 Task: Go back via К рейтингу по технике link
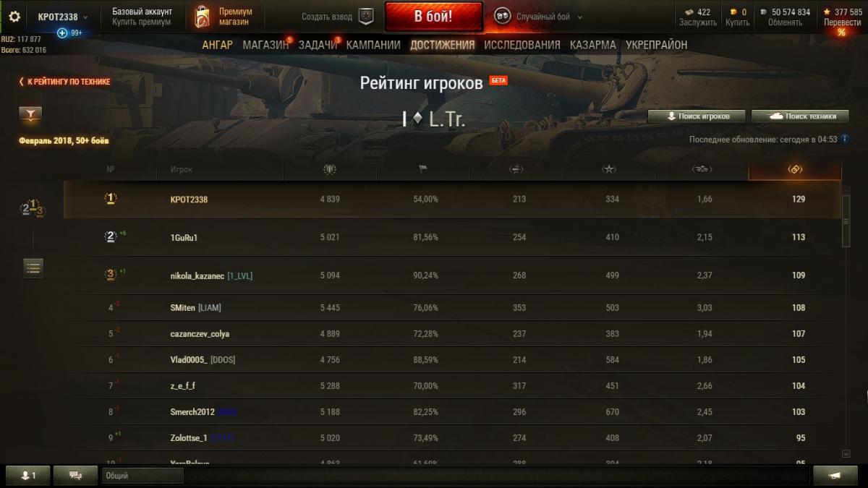pyautogui.click(x=64, y=82)
